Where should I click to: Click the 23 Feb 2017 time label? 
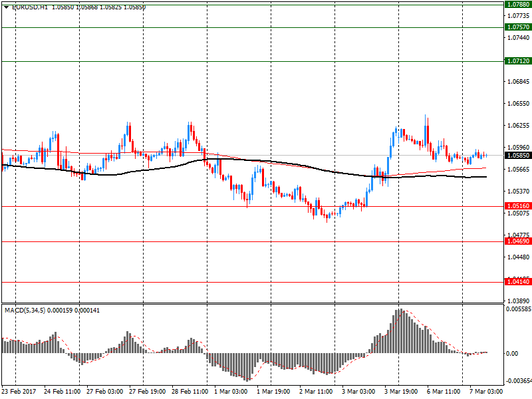pyautogui.click(x=19, y=391)
